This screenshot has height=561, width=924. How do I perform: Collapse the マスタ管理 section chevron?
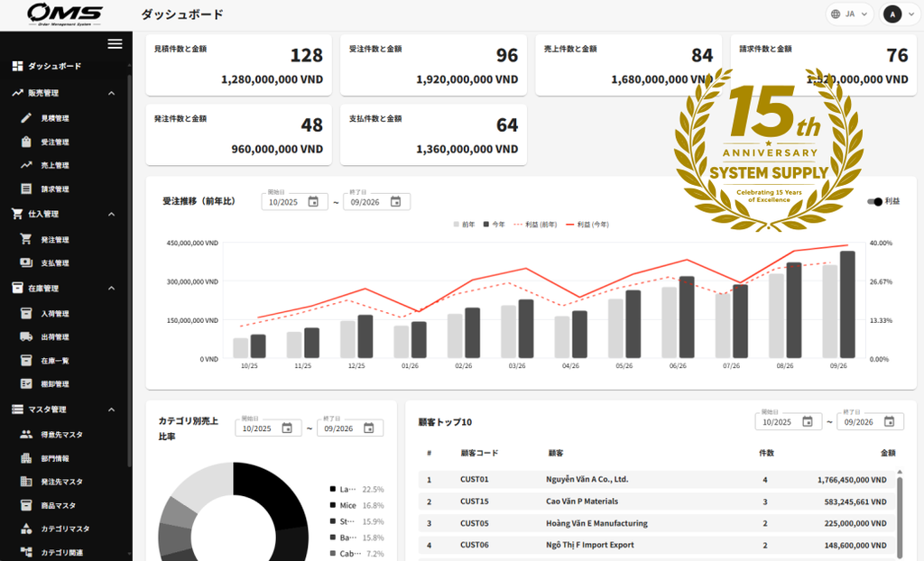[x=111, y=409]
